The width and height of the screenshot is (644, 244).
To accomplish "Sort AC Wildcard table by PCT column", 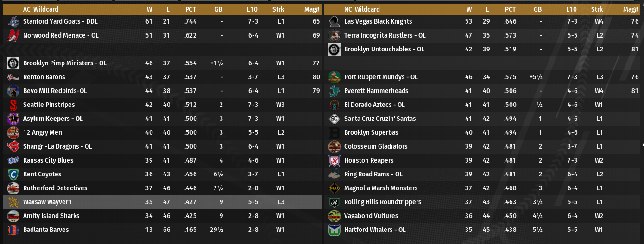I will coord(190,9).
